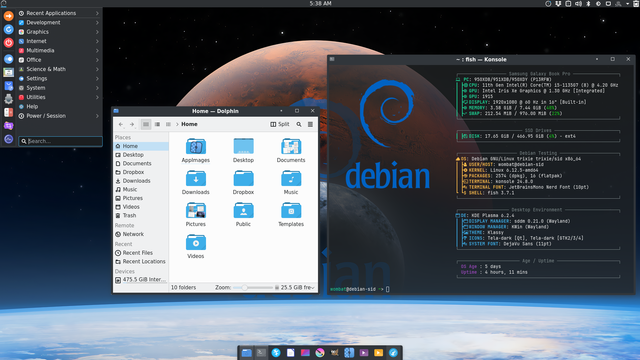Open the yellow media player dock icon
640x360 pixels.
(378, 353)
